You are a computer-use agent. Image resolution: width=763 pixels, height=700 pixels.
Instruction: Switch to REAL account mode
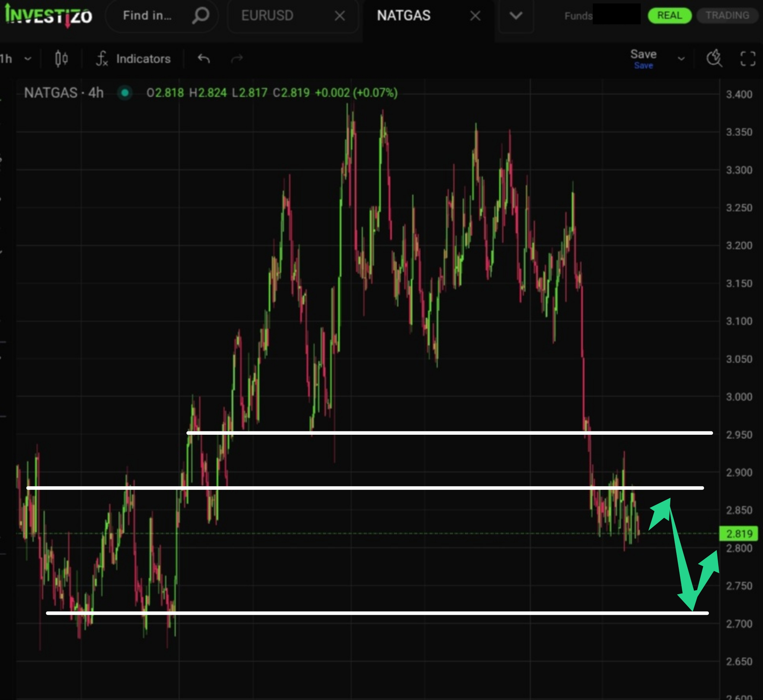[669, 16]
